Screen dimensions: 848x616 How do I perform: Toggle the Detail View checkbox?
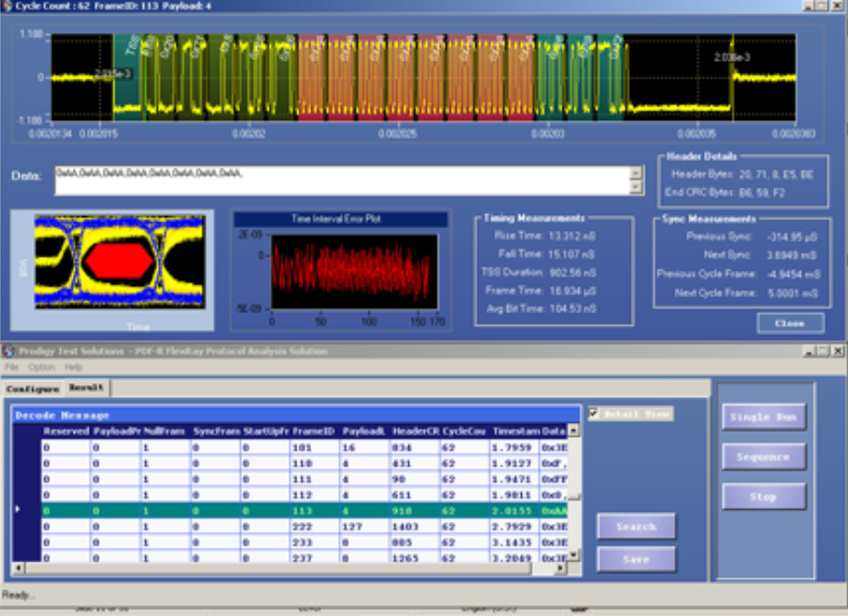[x=594, y=414]
